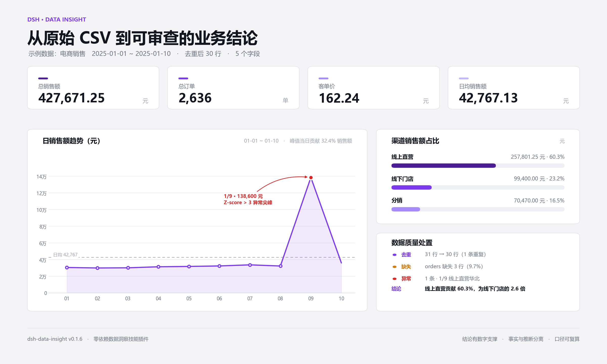Click the 14万 y-axis label

(x=41, y=177)
